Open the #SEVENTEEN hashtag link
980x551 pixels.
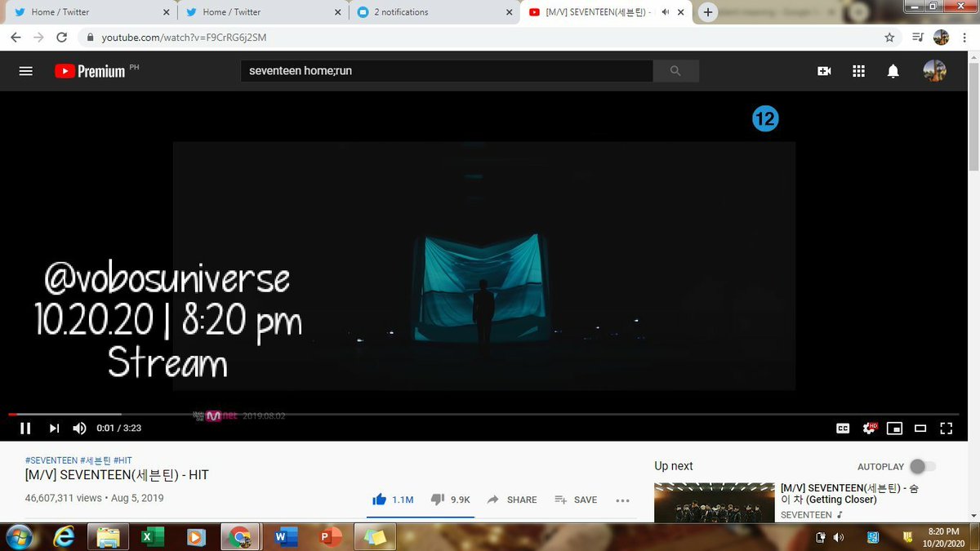51,461
